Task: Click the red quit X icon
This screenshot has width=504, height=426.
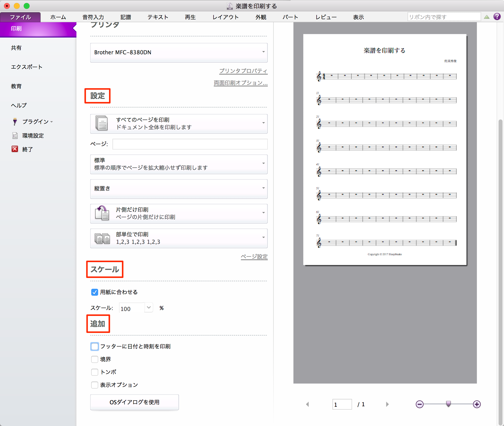Action: coord(15,149)
